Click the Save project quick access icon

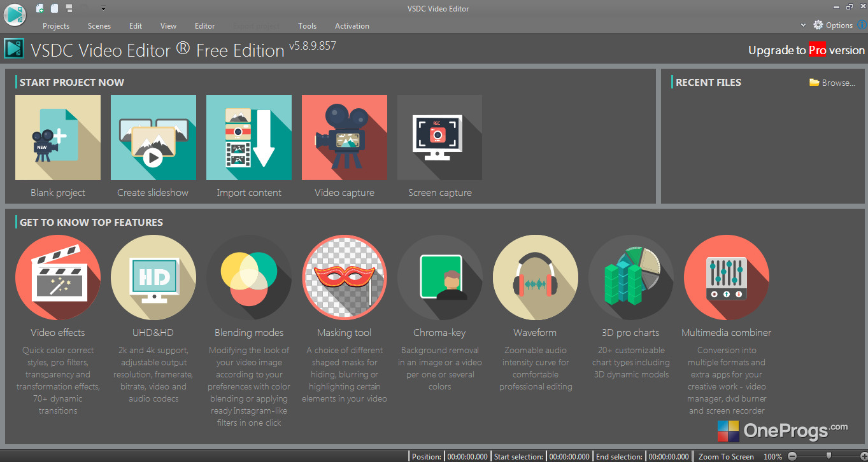pyautogui.click(x=69, y=8)
